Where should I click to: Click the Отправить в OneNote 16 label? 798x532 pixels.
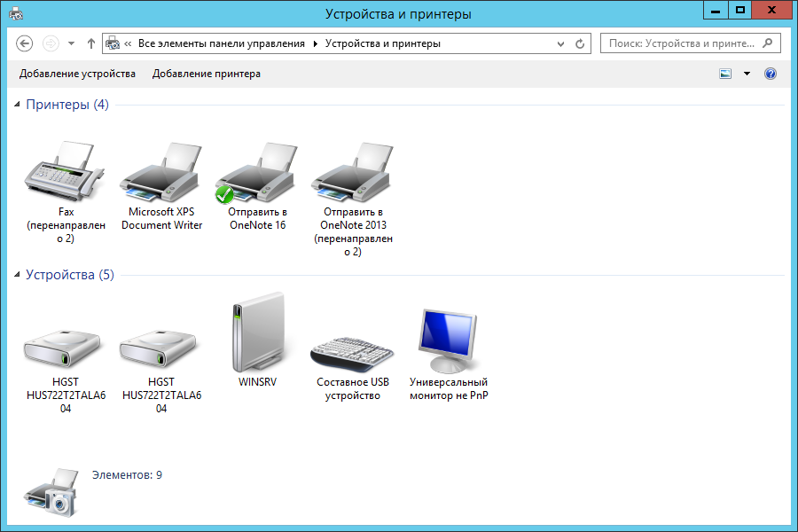tap(257, 218)
